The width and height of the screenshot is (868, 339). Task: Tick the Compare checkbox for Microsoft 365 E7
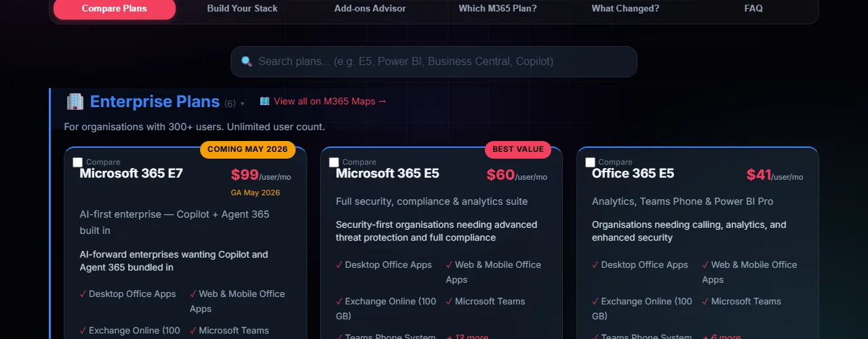(x=78, y=163)
